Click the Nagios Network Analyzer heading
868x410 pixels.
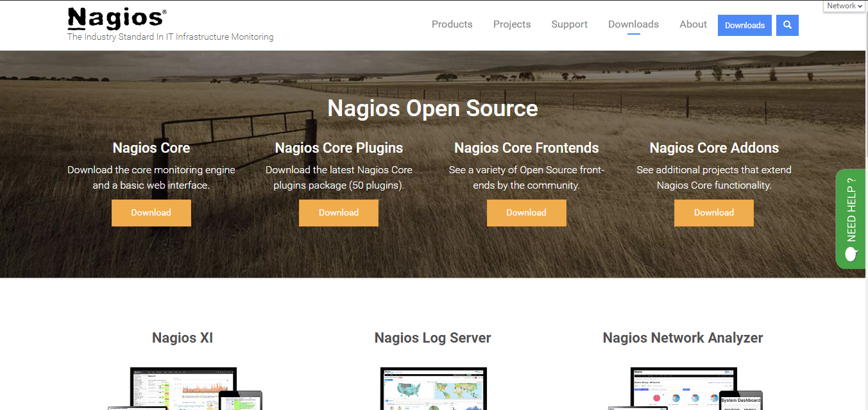click(x=683, y=337)
